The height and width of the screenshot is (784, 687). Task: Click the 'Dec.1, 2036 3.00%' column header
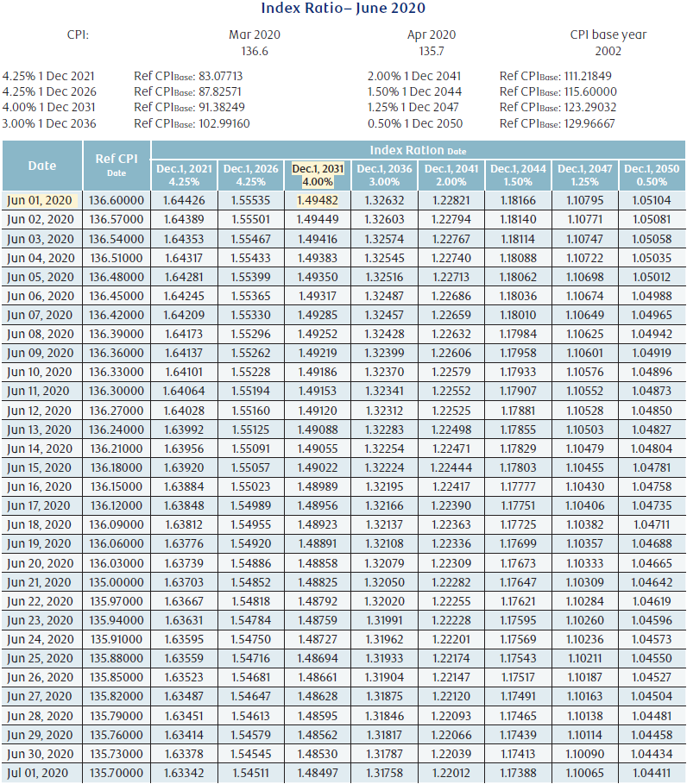(384, 175)
